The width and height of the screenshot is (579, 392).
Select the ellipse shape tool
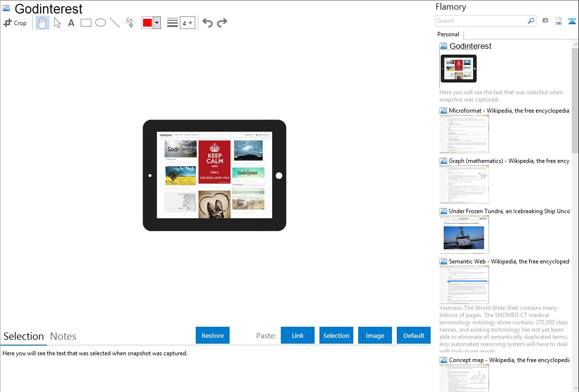click(x=101, y=23)
